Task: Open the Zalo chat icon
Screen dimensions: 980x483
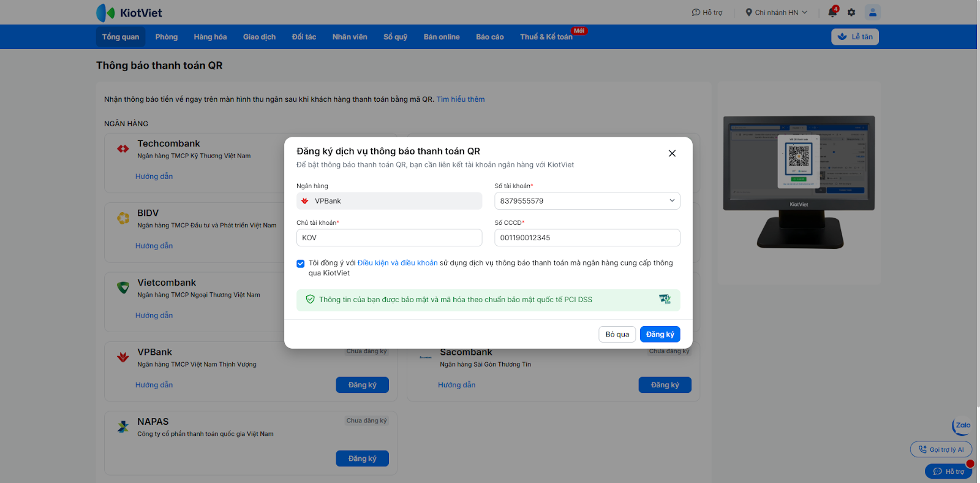Action: coord(962,425)
